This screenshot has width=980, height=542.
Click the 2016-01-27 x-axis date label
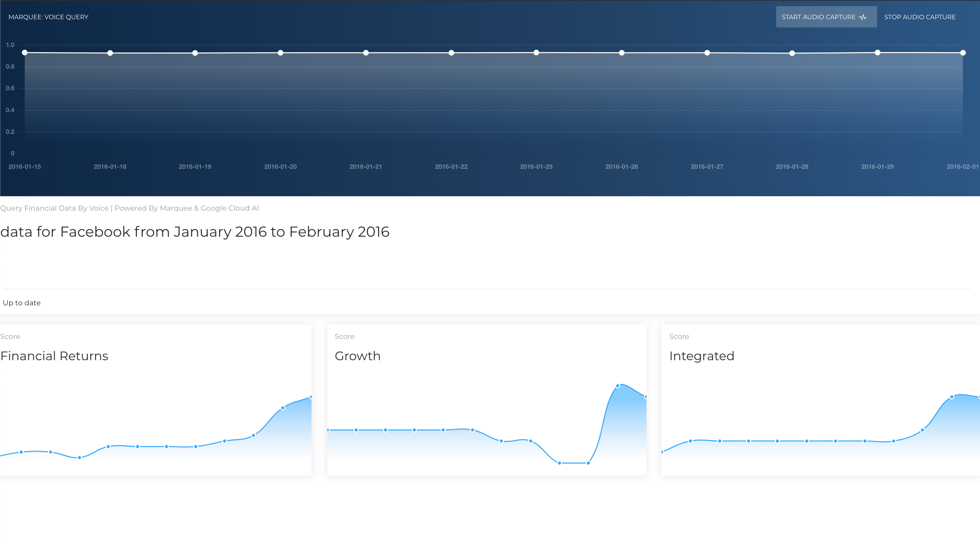707,167
